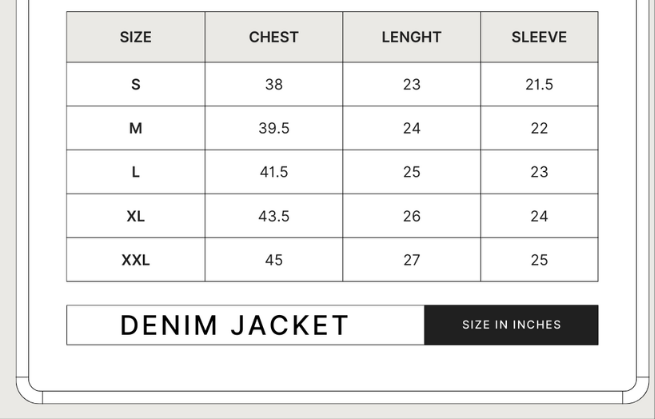
Task: Click the LENGHT column header
Action: 411,37
